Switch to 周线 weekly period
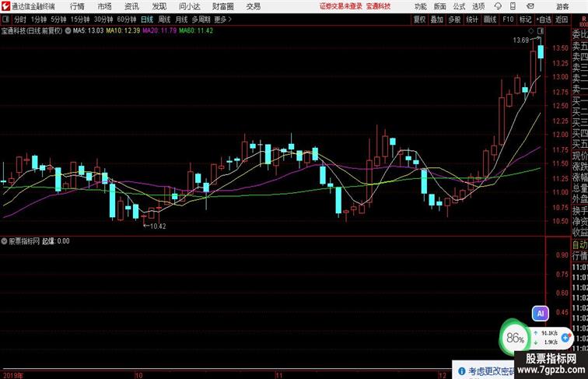This screenshot has height=379, width=588. click(164, 19)
